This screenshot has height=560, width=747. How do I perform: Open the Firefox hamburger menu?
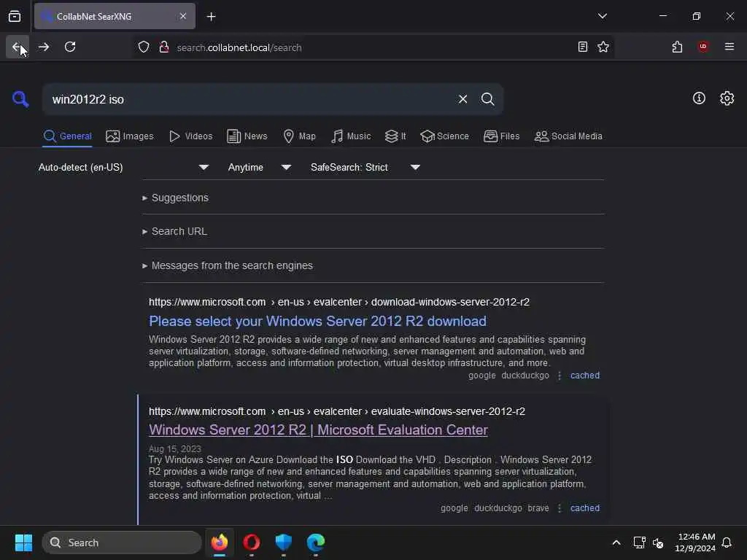pyautogui.click(x=729, y=47)
